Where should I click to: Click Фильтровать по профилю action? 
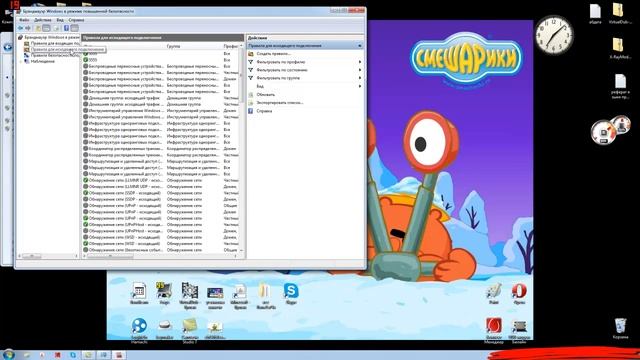pos(281,62)
